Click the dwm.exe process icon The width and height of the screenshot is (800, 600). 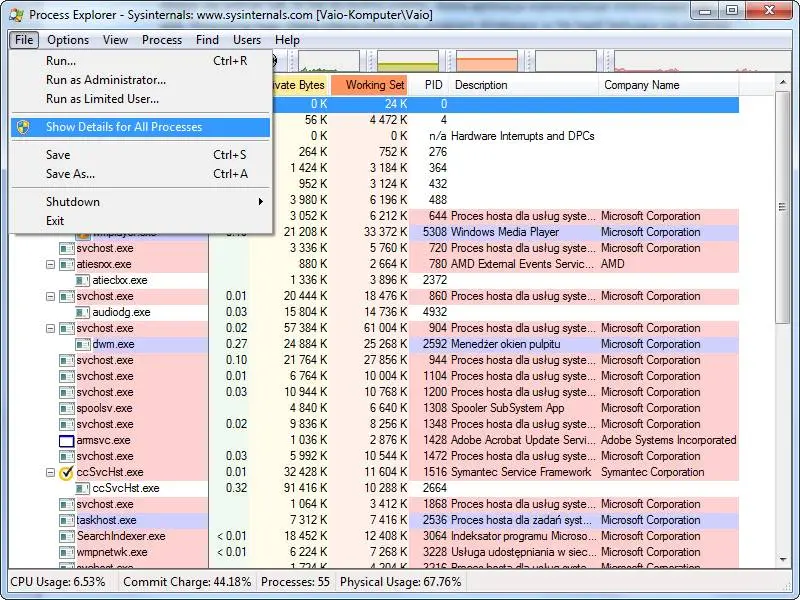coord(83,344)
